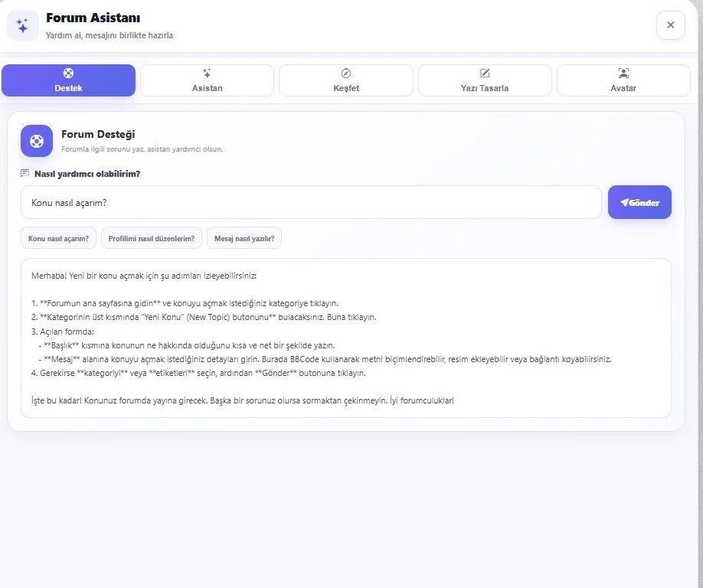Image resolution: width=703 pixels, height=588 pixels.
Task: Send the question with the Gönder button
Action: (639, 203)
